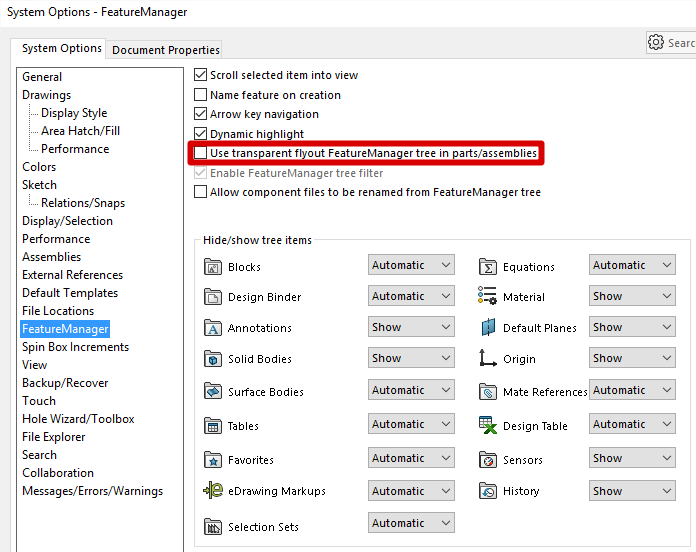Click the Equations sigma icon

coord(488,267)
